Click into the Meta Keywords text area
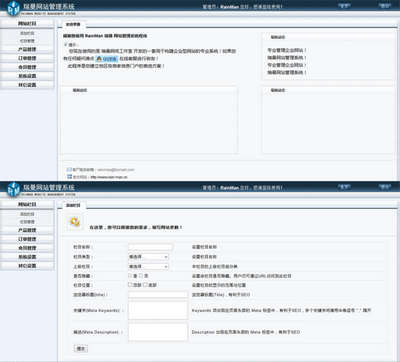This screenshot has height=362, width=400. [158, 310]
